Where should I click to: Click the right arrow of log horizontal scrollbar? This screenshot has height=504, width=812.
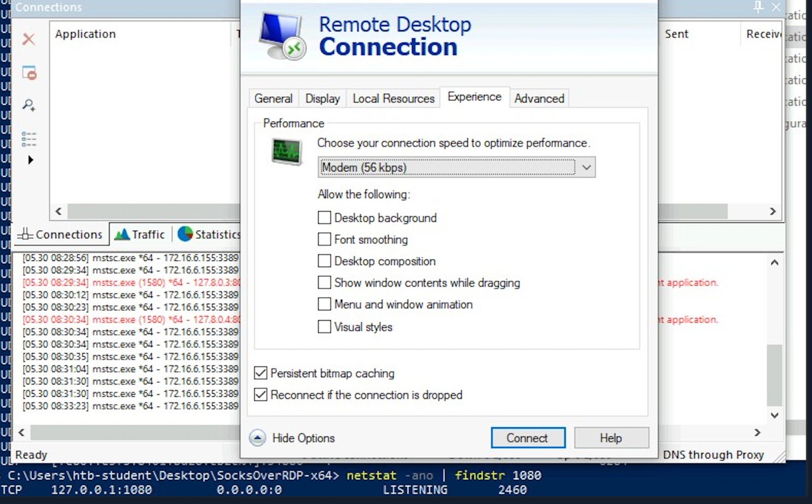coord(757,432)
